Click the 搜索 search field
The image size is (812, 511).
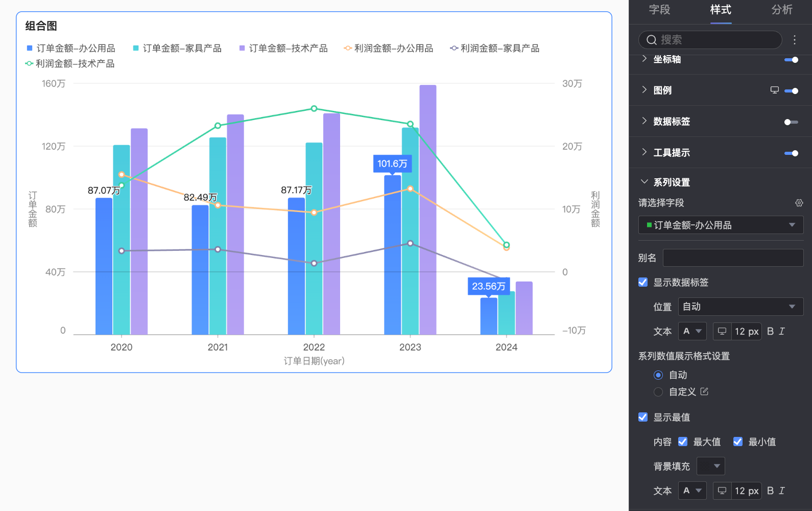[x=710, y=40]
